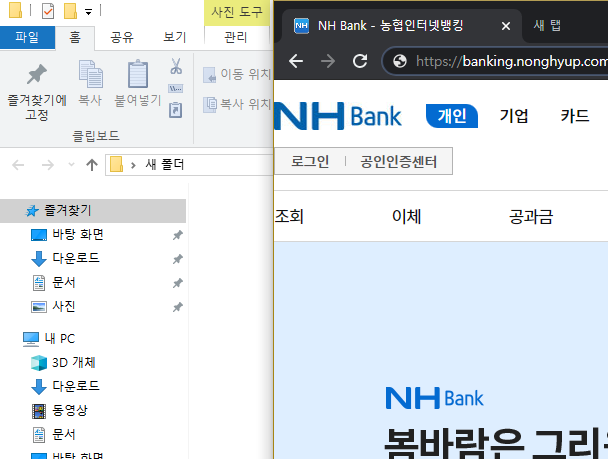Open the Share (공유) ribbon tab

tap(122, 38)
